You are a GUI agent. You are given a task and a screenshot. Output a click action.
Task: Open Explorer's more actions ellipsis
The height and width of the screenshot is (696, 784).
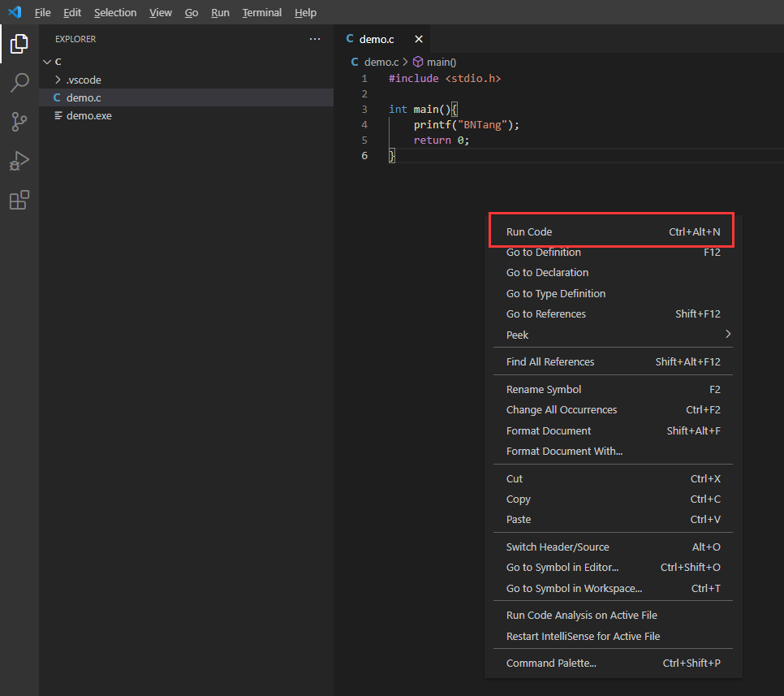click(x=315, y=39)
